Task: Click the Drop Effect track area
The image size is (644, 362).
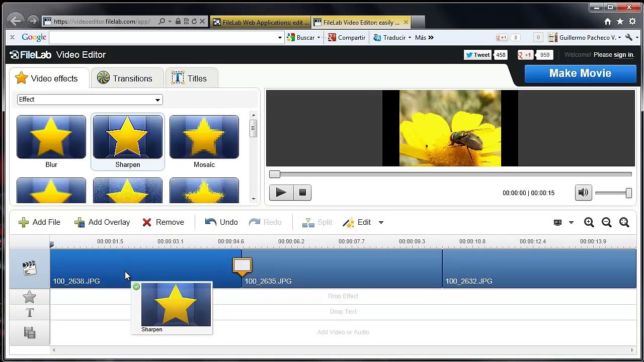Action: click(343, 296)
